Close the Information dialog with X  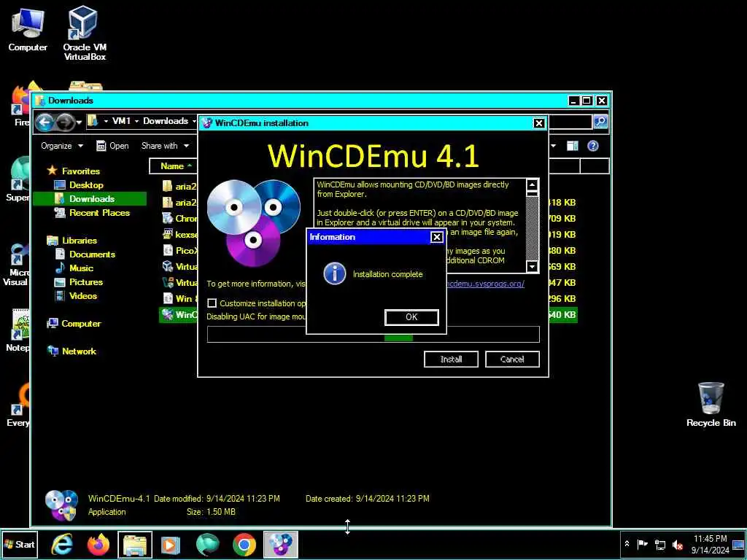coord(436,237)
